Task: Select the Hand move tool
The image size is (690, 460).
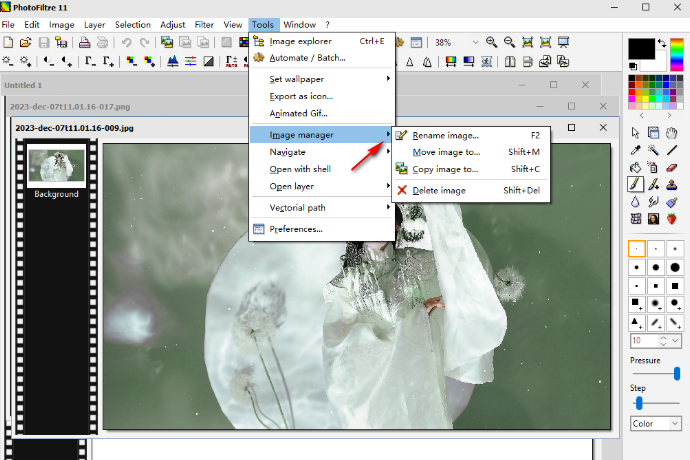Action: tap(671, 133)
